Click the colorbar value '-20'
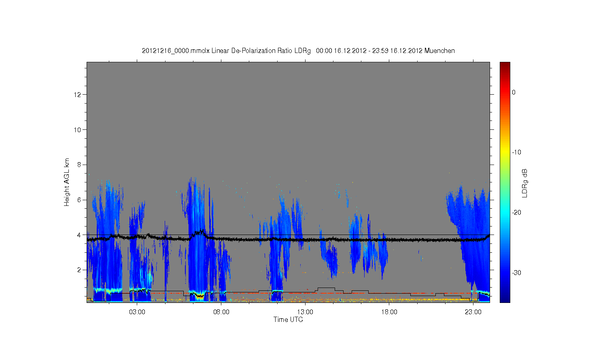The height and width of the screenshot is (364, 607). [x=516, y=213]
